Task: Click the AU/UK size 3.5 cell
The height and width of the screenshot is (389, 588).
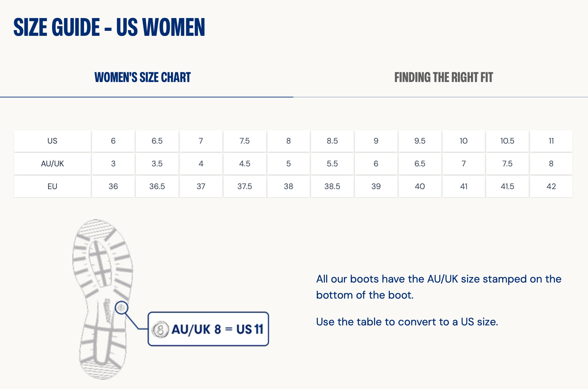Action: coord(157,164)
